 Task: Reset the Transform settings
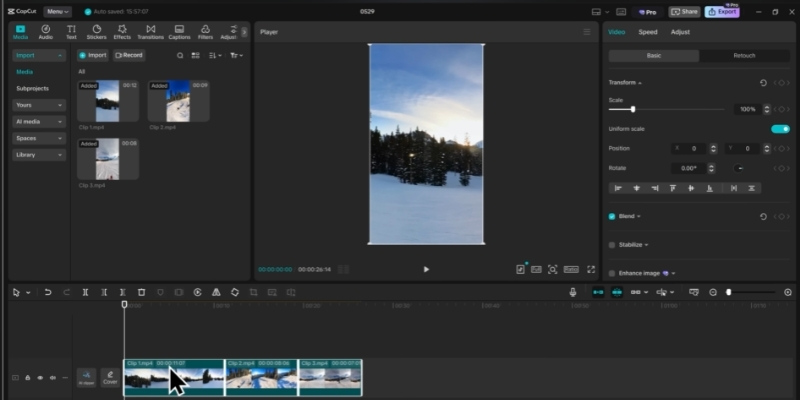764,82
